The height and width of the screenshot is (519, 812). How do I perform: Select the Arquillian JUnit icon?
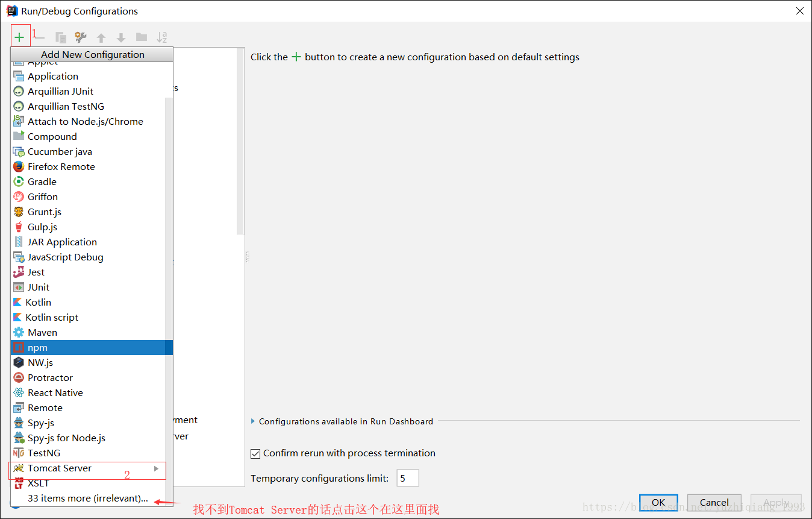coord(19,91)
